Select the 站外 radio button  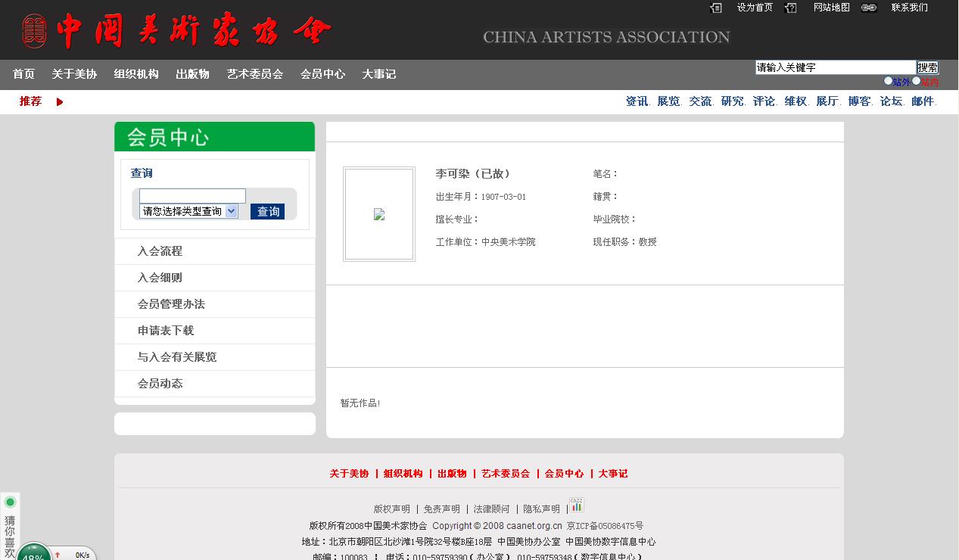pyautogui.click(x=889, y=81)
